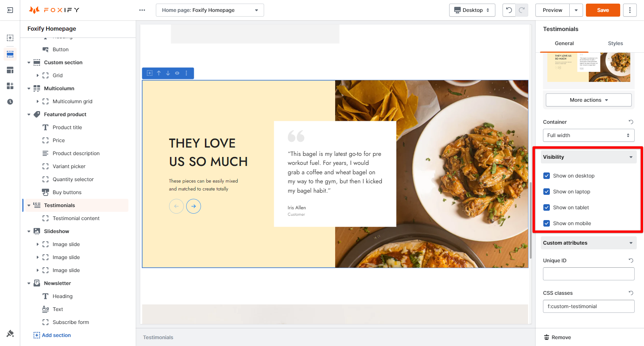
Task: Click the Foxify logo
Action: click(x=54, y=10)
